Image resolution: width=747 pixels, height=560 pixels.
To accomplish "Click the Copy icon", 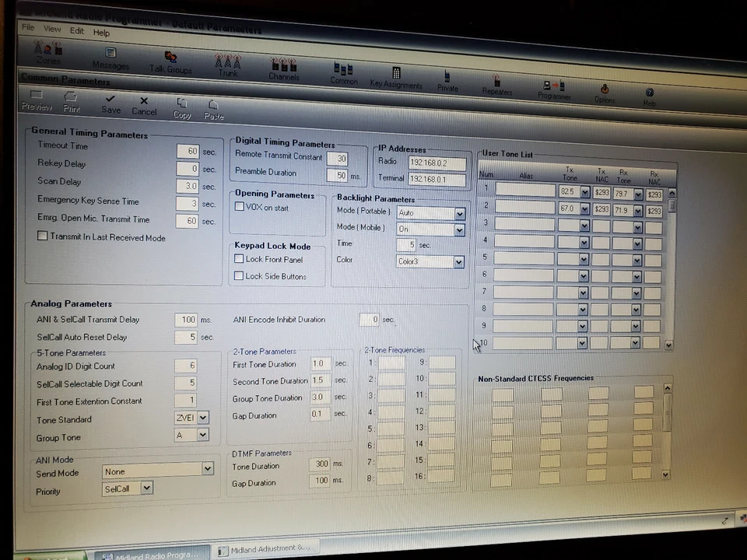I will click(x=182, y=109).
